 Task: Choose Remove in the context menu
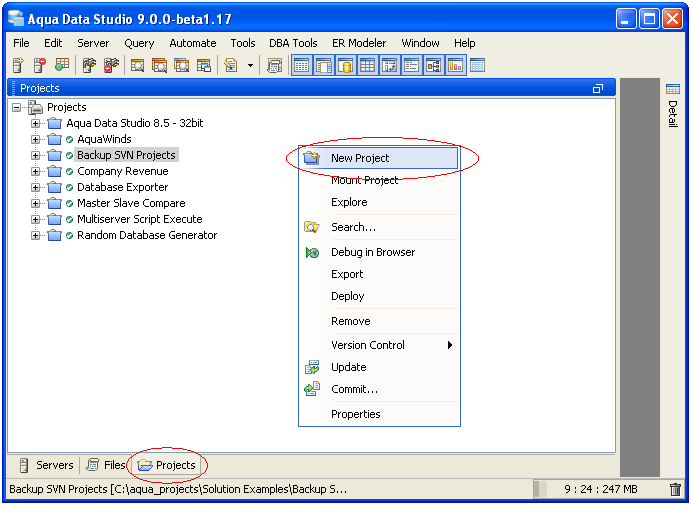pyautogui.click(x=379, y=321)
